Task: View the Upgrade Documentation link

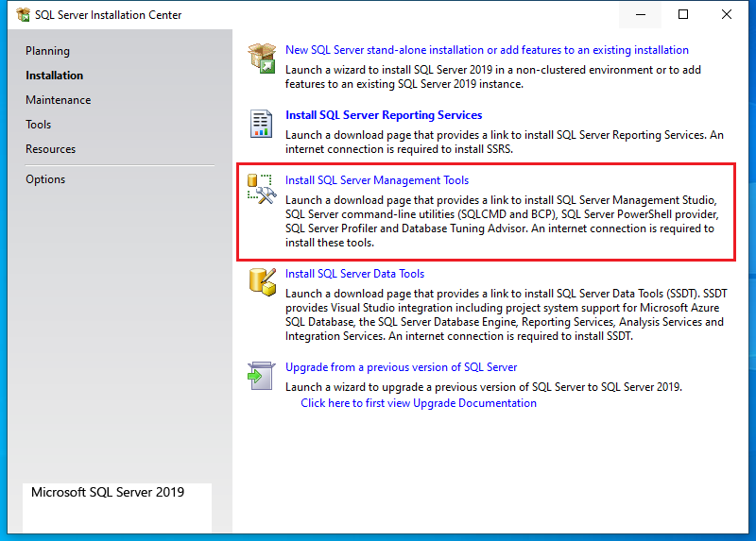Action: tap(419, 403)
